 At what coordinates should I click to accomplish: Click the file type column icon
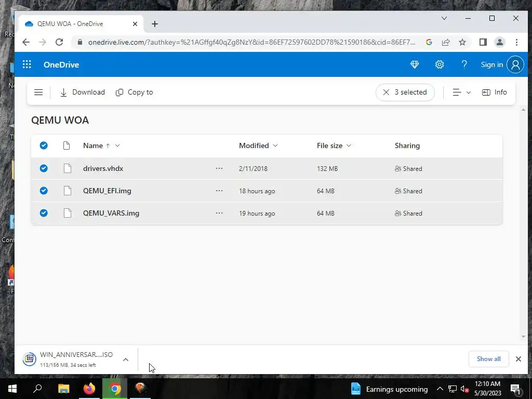pos(66,145)
